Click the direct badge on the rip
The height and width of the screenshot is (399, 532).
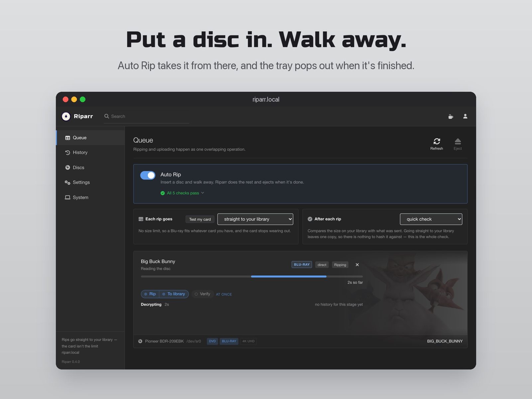(322, 265)
